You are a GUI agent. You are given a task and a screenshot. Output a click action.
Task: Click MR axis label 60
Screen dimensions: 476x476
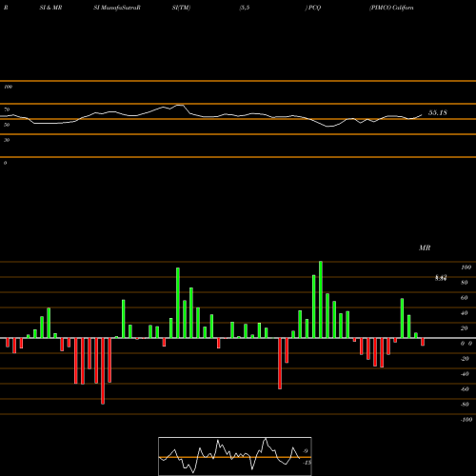[465, 298]
